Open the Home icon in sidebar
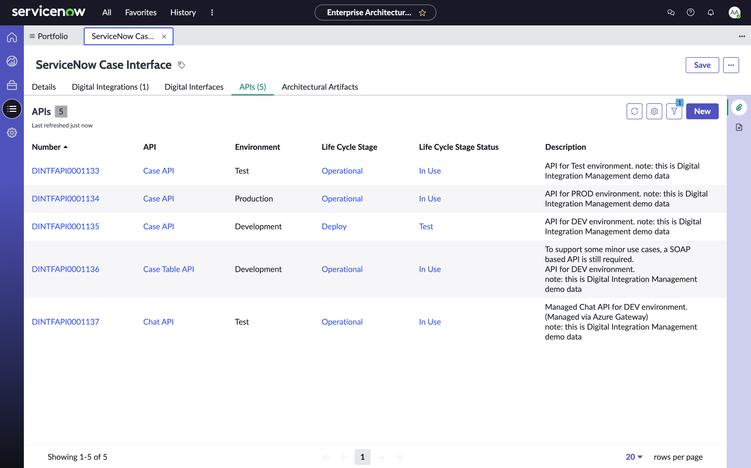 click(x=11, y=37)
